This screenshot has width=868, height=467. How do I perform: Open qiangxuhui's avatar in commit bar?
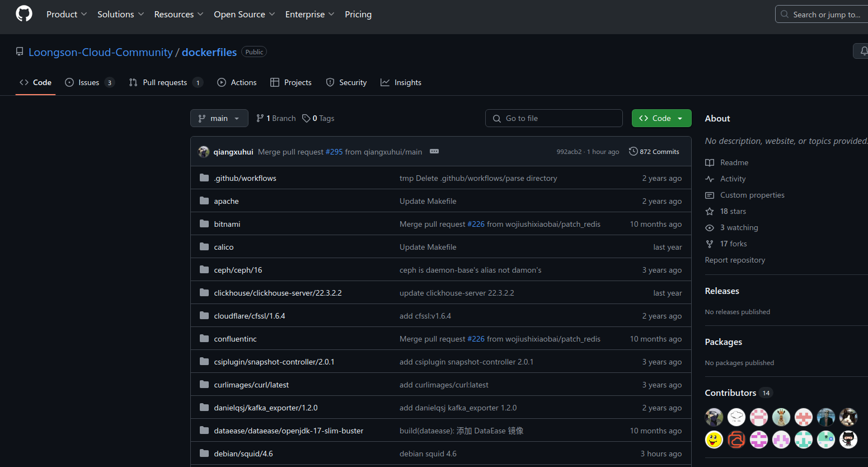[204, 152]
